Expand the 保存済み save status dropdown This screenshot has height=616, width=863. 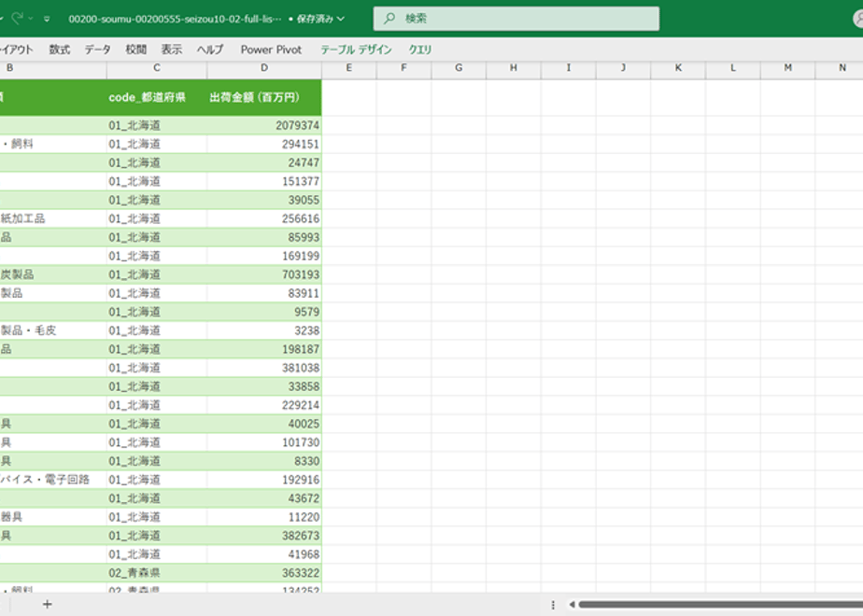pos(341,19)
